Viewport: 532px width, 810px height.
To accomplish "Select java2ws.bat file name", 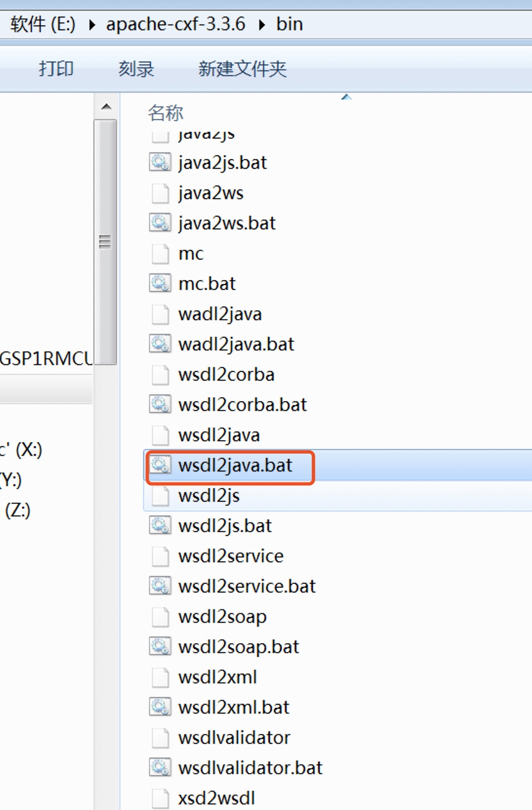I will coord(227,223).
